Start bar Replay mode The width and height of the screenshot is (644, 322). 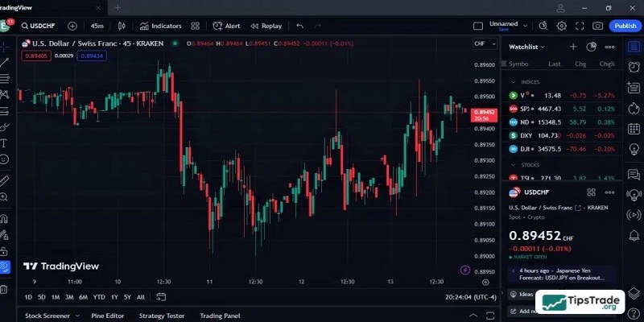(266, 26)
